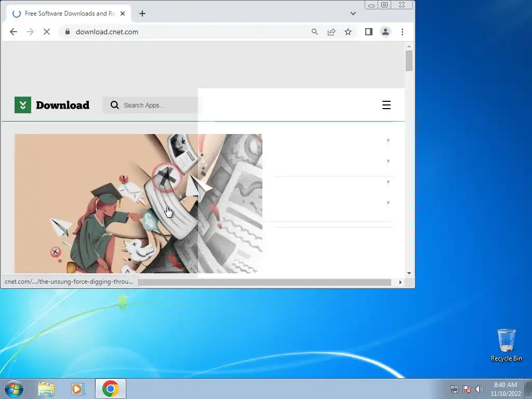This screenshot has height=399, width=532.
Task: Open Windows Explorer from the taskbar
Action: coord(46,389)
